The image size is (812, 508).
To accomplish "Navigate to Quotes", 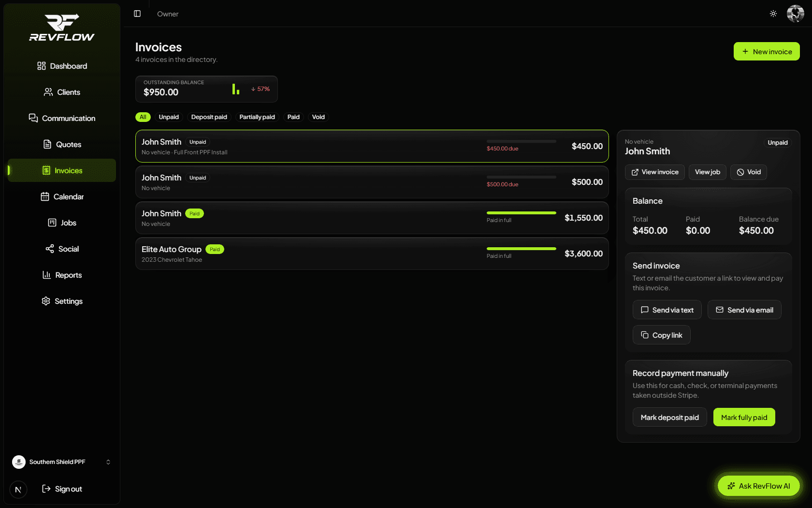I will click(62, 144).
